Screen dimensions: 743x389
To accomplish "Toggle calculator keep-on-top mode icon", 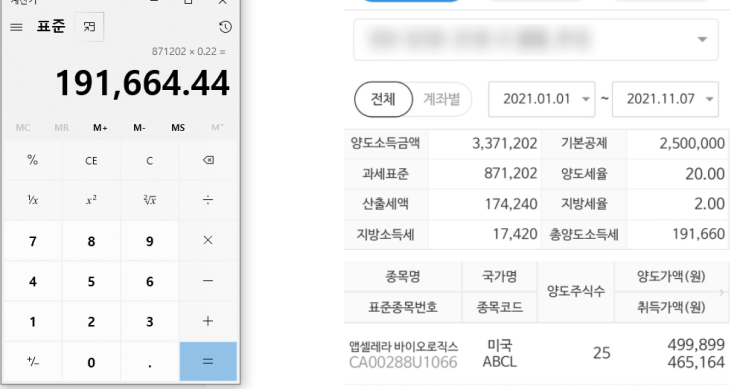I will coord(89,27).
